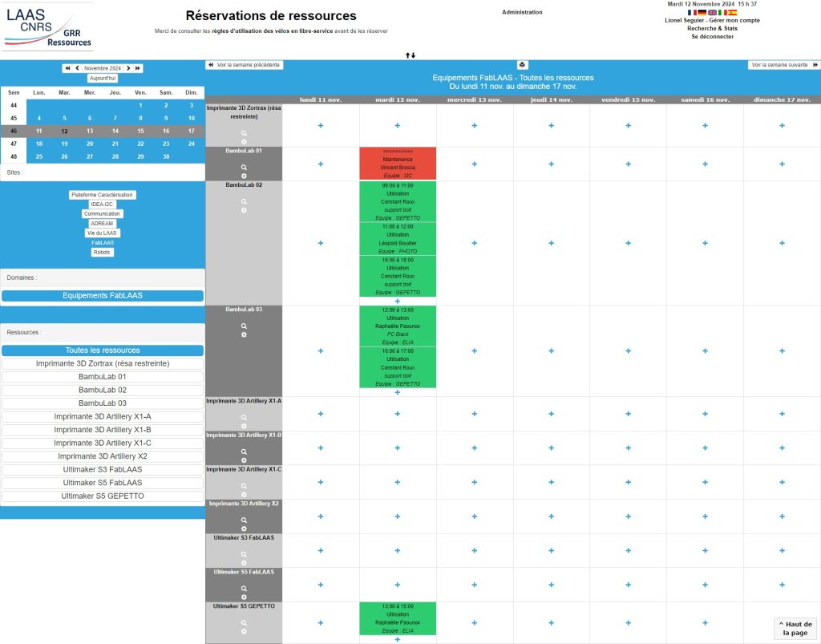
Task: Select week 47 in the mini calendar
Action: 14,144
